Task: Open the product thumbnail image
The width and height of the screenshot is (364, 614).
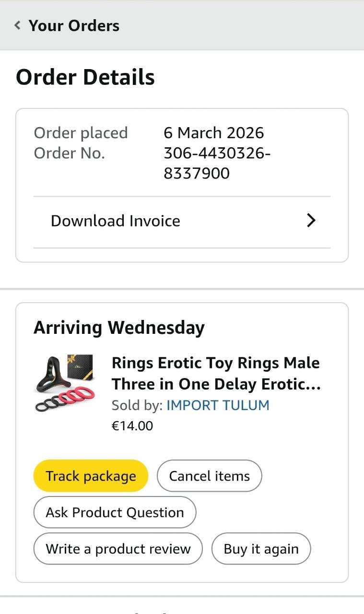Action: click(64, 384)
